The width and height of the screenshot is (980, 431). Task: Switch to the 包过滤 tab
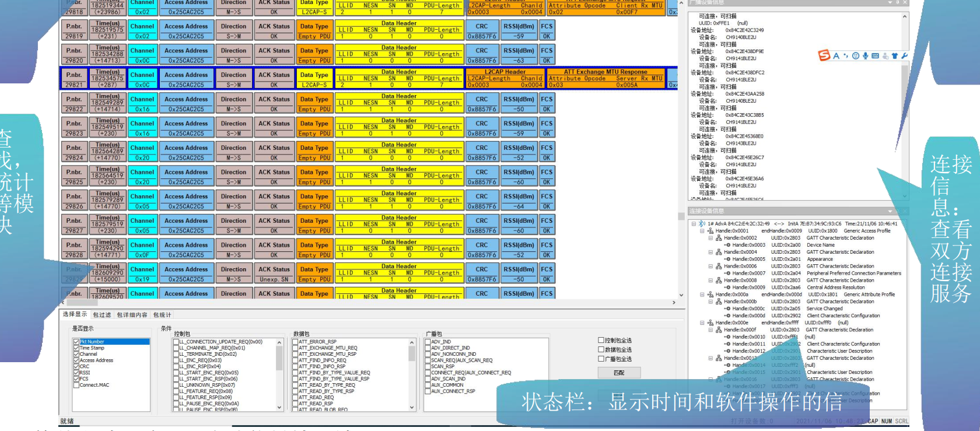point(102,315)
